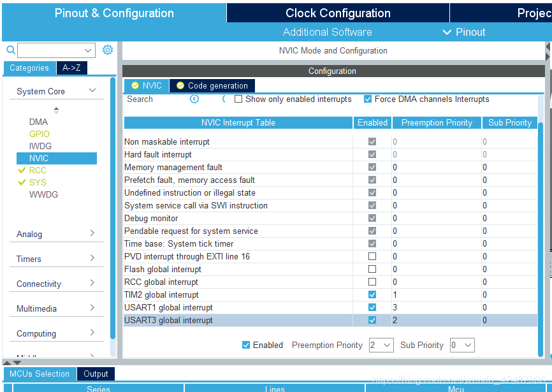Click the status icon on Code generation tab
Screen dimensions: 552x392
[180, 85]
